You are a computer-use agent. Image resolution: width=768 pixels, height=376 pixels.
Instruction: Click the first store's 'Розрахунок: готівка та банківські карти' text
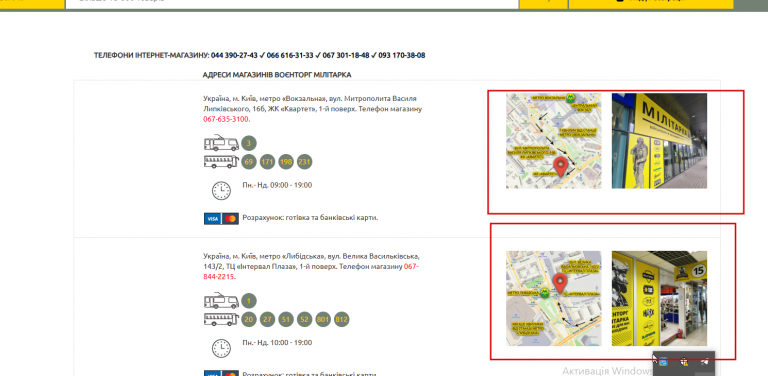(311, 217)
